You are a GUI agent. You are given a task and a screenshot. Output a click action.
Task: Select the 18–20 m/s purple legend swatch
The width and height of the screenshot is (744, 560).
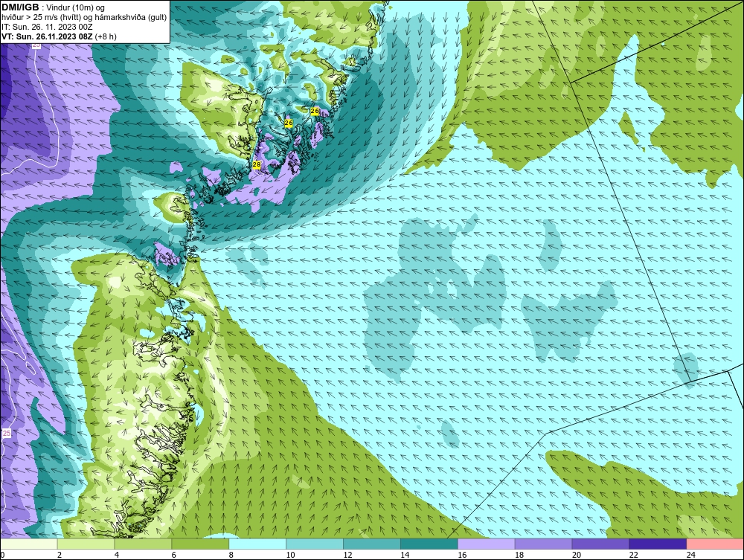543,544
